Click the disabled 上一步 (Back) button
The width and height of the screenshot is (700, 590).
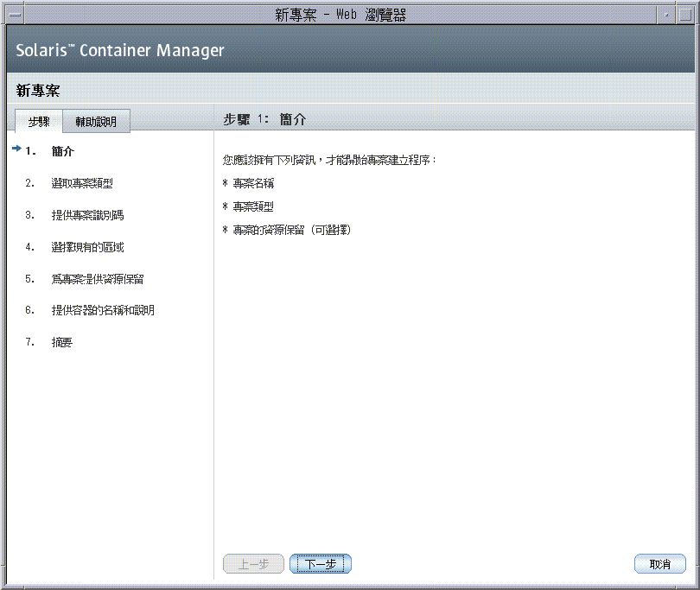253,564
